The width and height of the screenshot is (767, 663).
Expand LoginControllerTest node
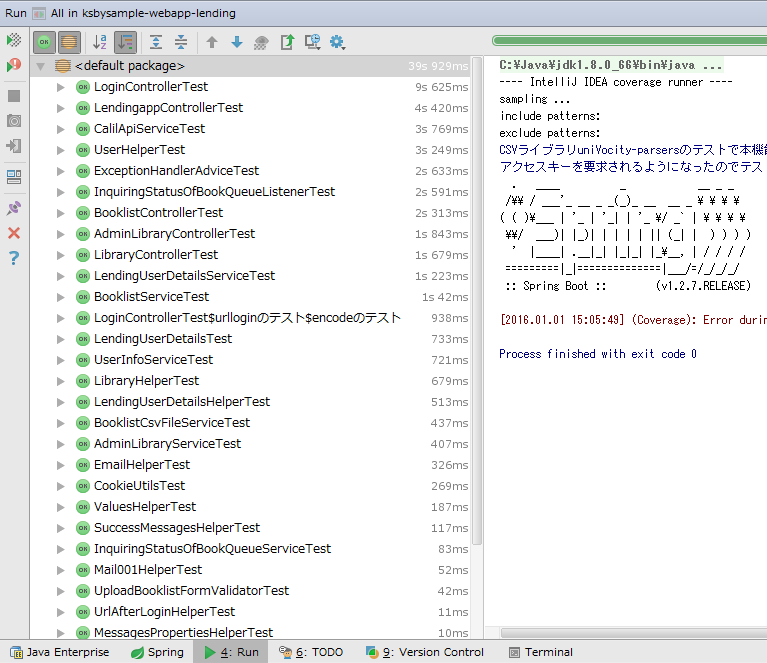click(x=61, y=87)
